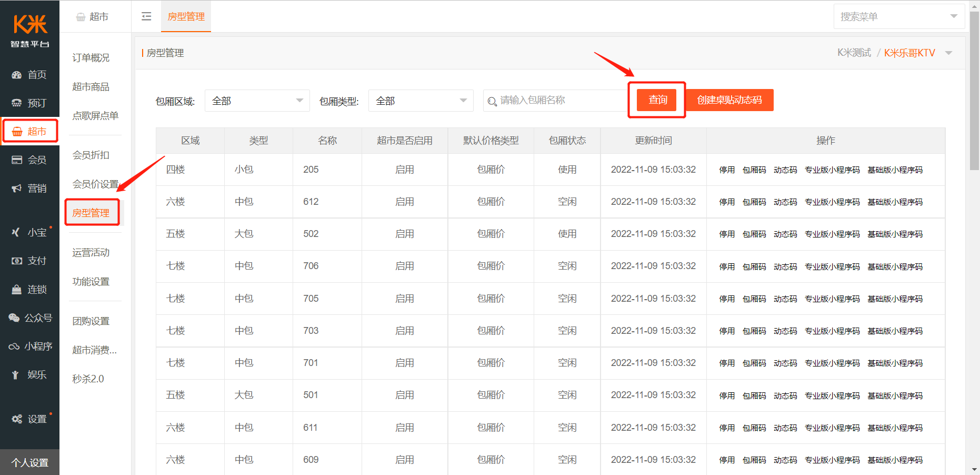This screenshot has width=980, height=475.
Task: Open the 娱乐 entertainment sidebar icon
Action: (x=16, y=375)
